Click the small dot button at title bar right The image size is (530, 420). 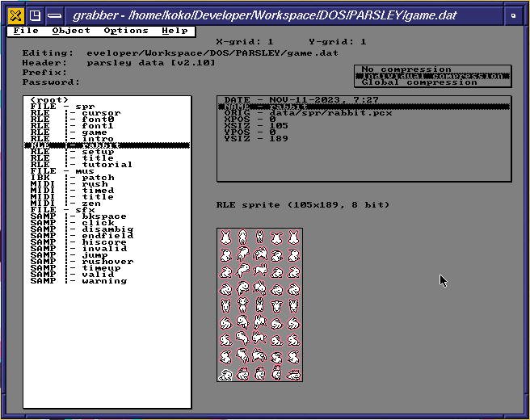click(514, 15)
